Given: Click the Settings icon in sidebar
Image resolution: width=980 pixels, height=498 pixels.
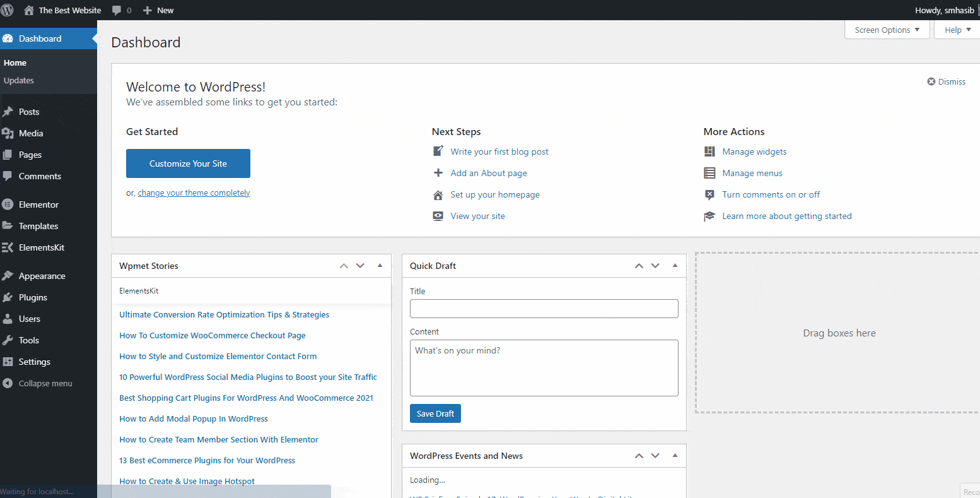Looking at the screenshot, I should (8, 362).
